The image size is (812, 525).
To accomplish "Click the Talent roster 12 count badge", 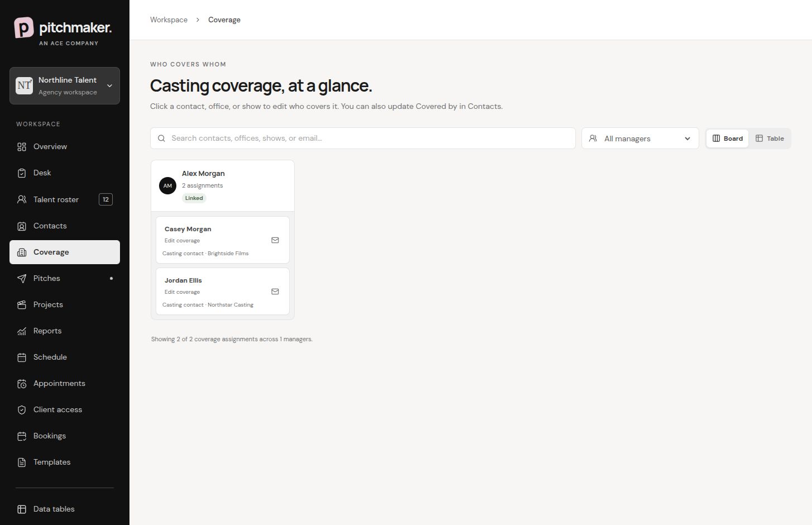I will pos(105,199).
